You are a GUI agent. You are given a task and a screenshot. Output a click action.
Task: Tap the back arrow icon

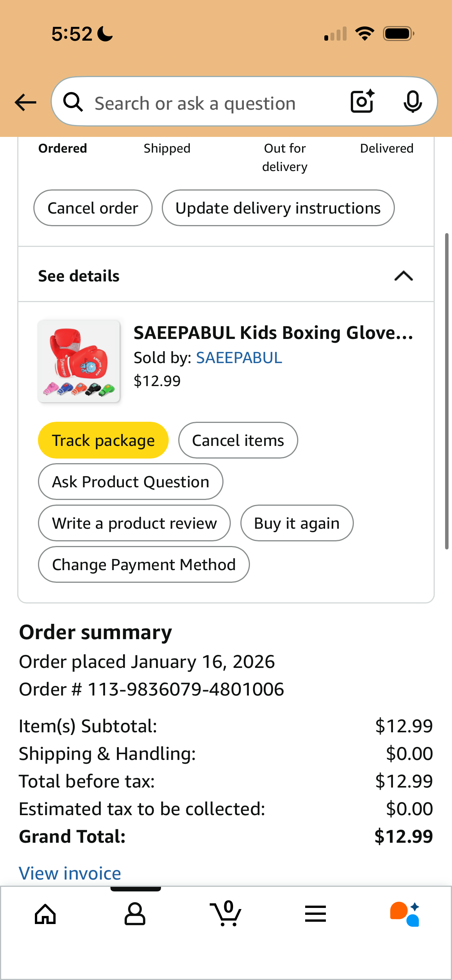[x=25, y=102]
